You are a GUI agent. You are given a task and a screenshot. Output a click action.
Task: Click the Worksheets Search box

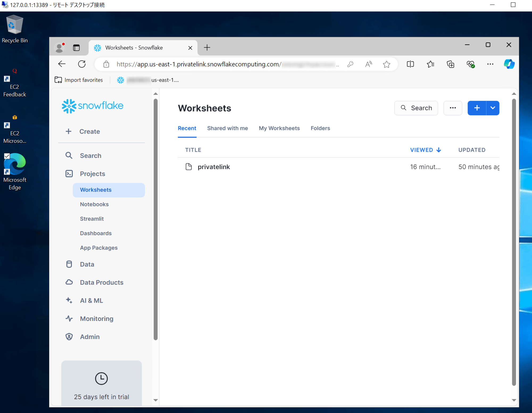[416, 108]
